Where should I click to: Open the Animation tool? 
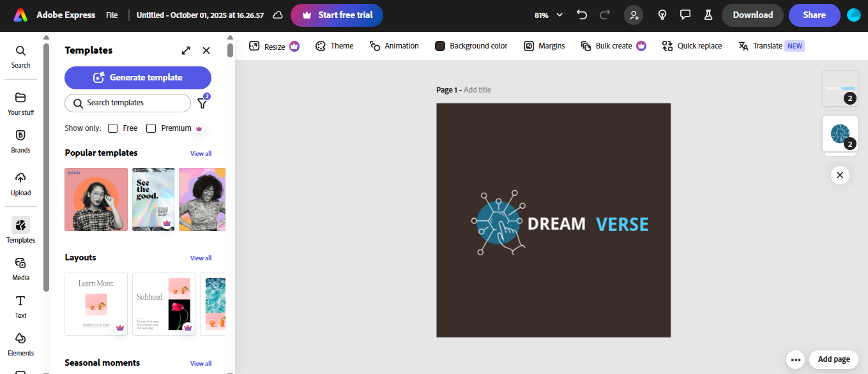click(394, 46)
